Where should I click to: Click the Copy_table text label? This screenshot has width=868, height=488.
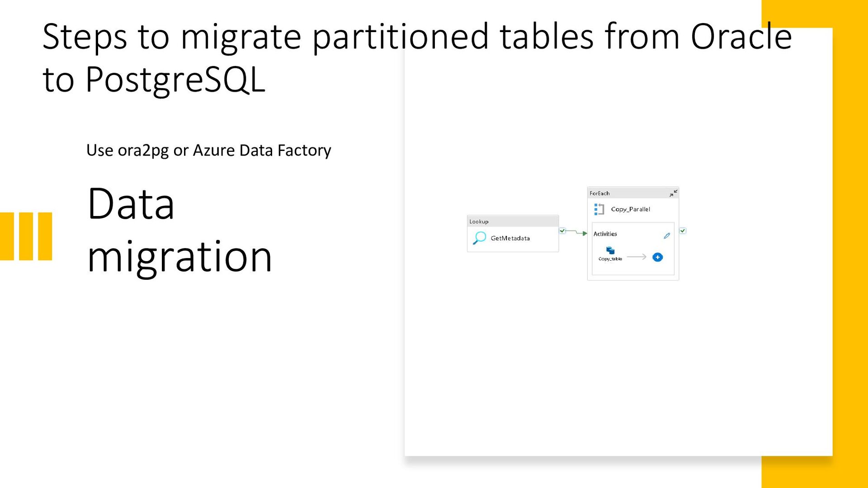point(610,259)
